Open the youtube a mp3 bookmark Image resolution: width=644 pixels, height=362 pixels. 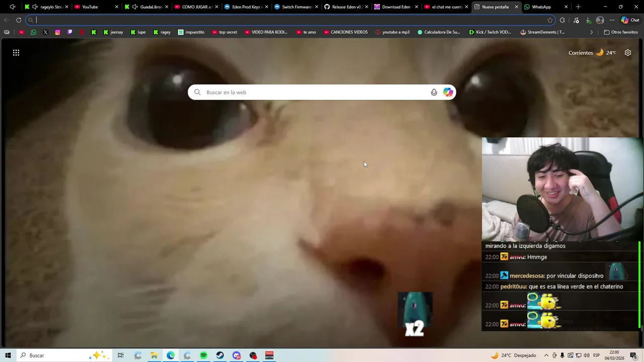[392, 32]
